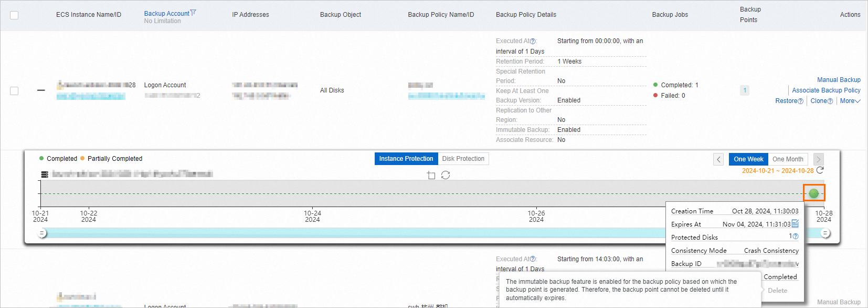Viewport: 868px width, 308px height.
Task: Click the blurred ECS instance ID link in first row
Action: pos(91,96)
